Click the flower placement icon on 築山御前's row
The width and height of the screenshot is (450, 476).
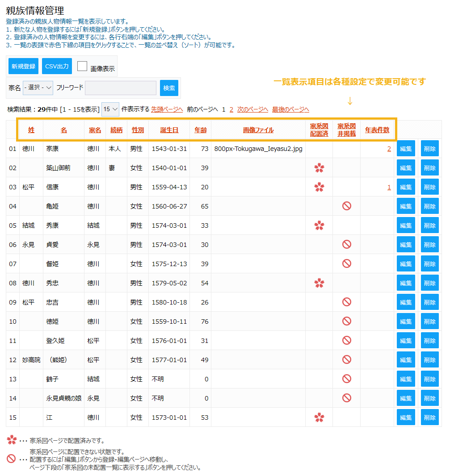[320, 167]
